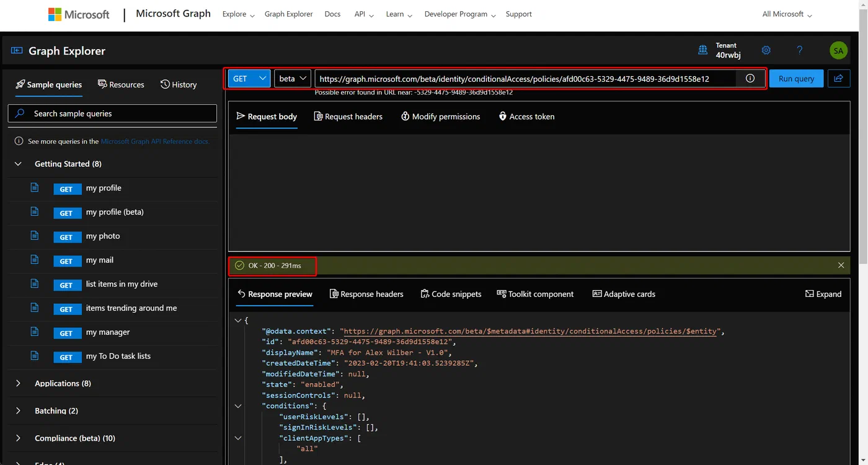This screenshot has width=868, height=465.
Task: Click the Microsoft logo
Action: [79, 14]
